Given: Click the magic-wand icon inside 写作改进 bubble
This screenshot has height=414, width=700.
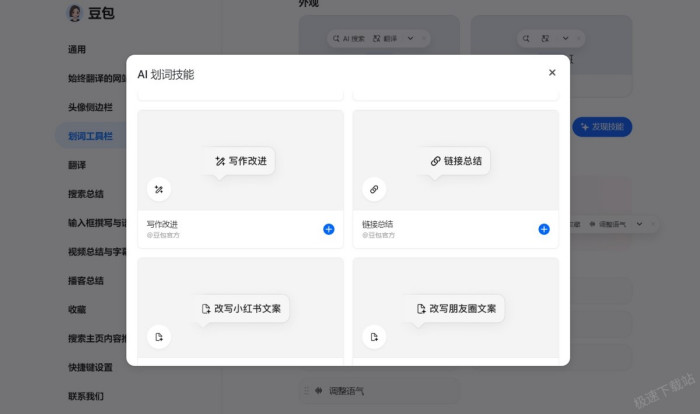Looking at the screenshot, I should (220, 161).
